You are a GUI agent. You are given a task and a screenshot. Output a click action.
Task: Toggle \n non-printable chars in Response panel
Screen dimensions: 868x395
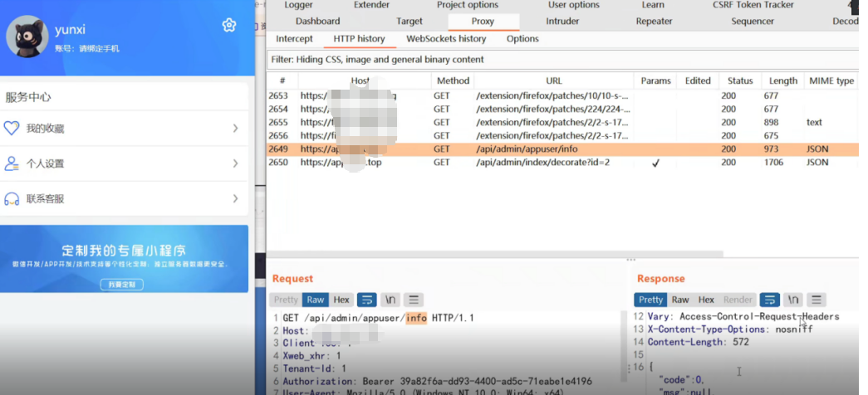pyautogui.click(x=793, y=300)
